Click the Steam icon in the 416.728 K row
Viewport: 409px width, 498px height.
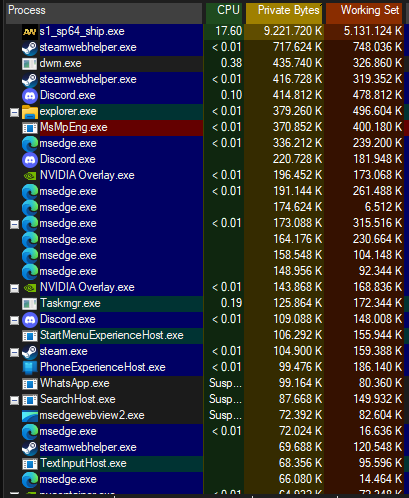30,79
